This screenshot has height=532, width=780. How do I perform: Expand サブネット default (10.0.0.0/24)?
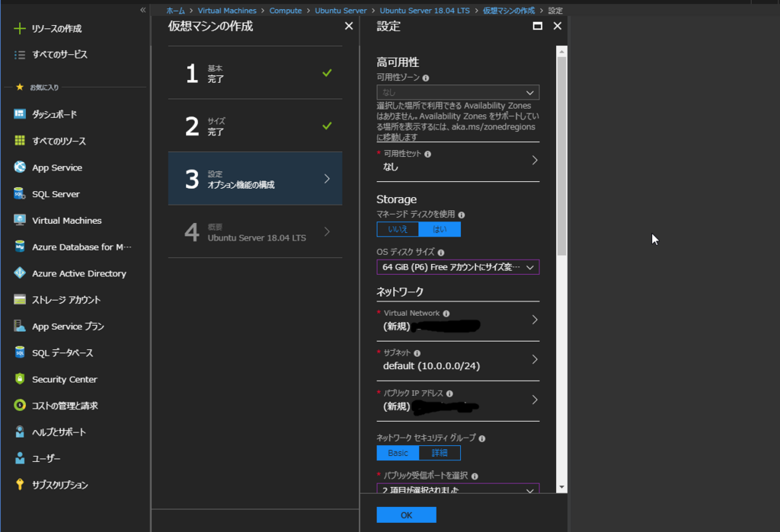pyautogui.click(x=458, y=361)
